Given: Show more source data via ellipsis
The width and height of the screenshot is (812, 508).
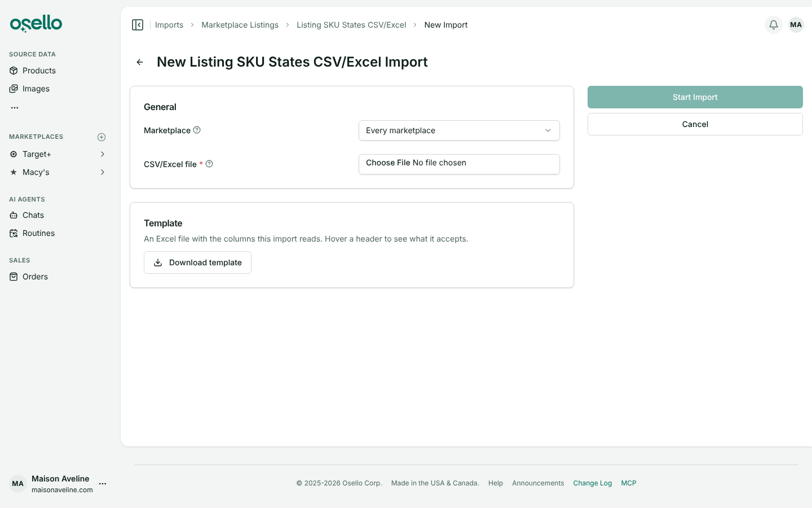Looking at the screenshot, I should tap(15, 107).
